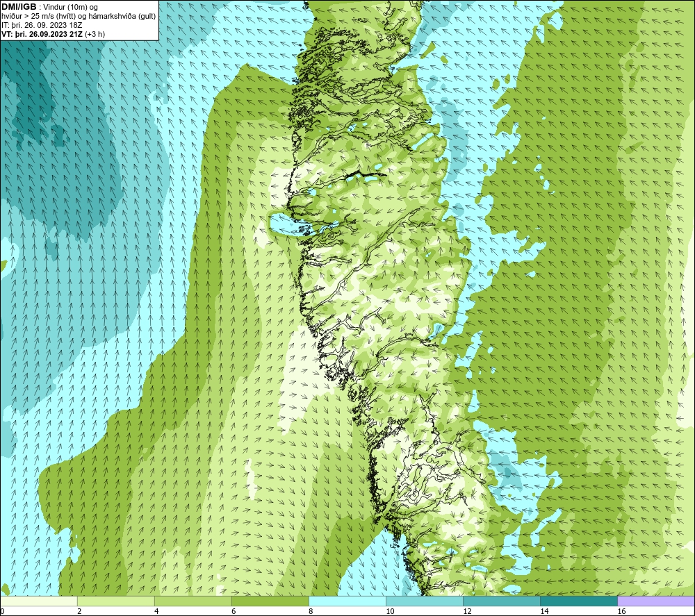Screen dimensions: 695x616
Task: Click the 0–2 m/s pale yellow legend swatch
Action: [39, 601]
